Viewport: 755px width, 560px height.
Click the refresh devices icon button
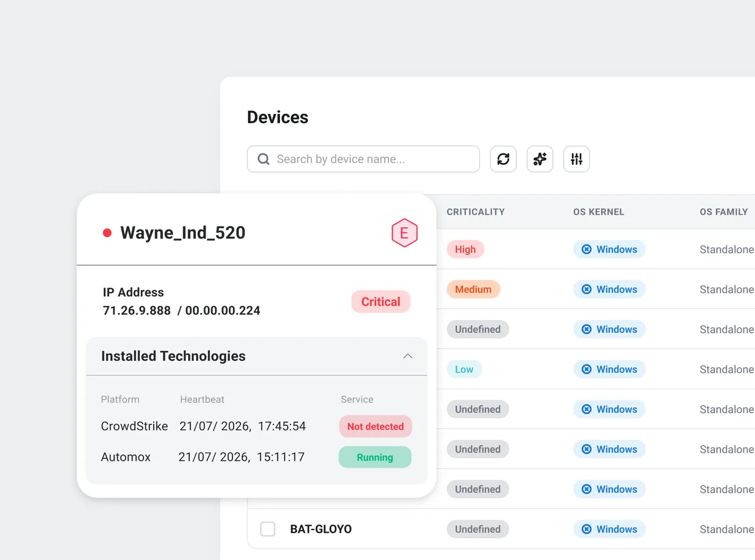(504, 159)
